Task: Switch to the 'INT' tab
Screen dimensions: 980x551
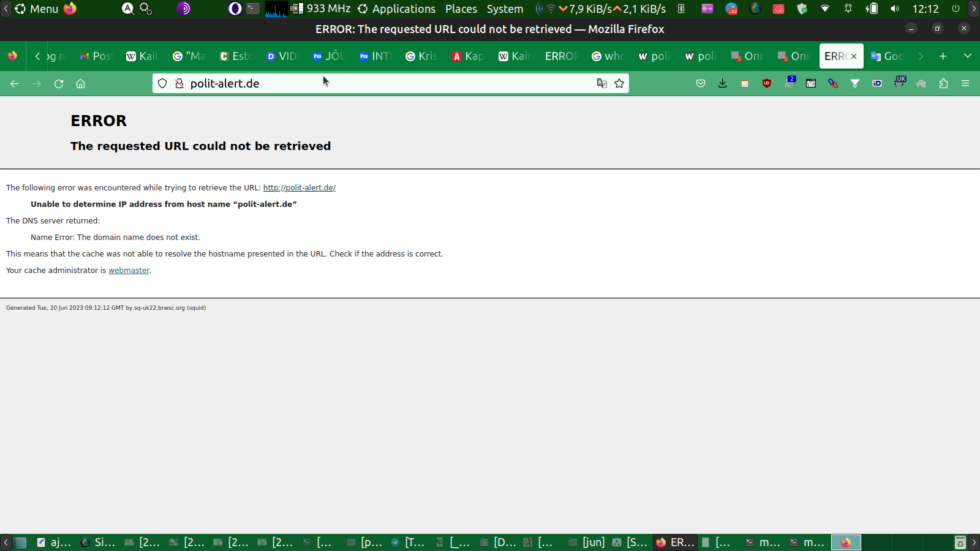Action: coord(376,56)
